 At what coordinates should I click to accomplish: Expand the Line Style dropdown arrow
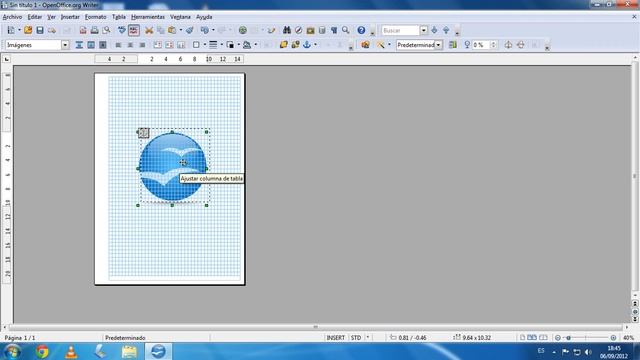coord(222,45)
